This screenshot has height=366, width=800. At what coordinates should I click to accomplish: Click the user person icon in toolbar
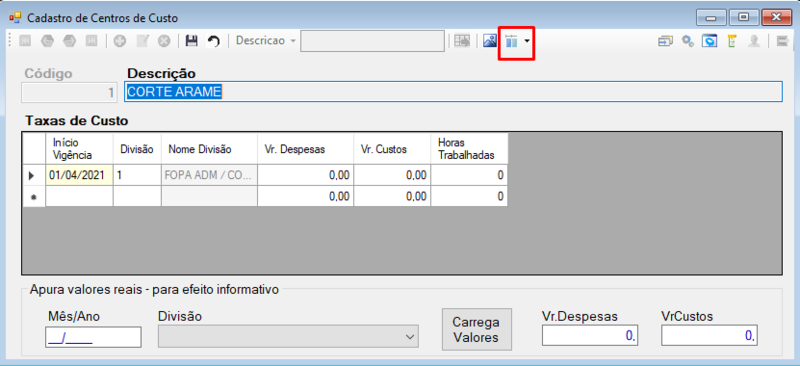754,41
